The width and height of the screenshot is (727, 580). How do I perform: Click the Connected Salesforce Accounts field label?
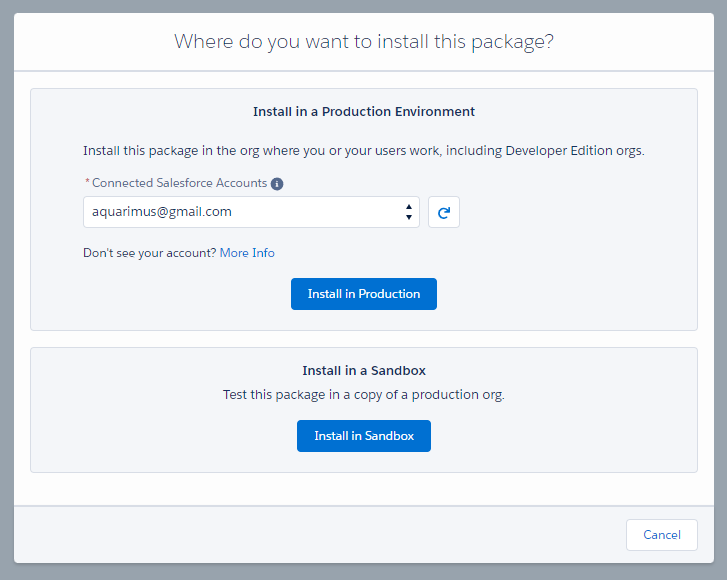point(179,184)
